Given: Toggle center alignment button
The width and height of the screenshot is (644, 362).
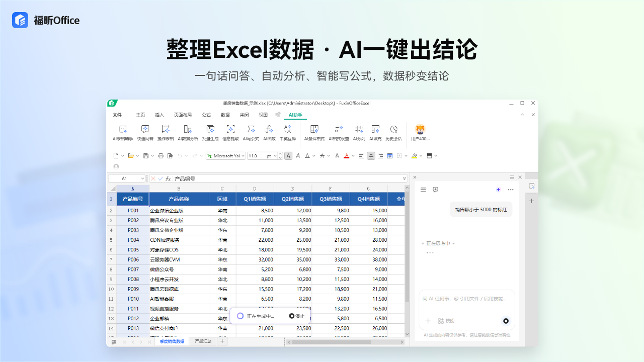Looking at the screenshot, I should [371, 156].
